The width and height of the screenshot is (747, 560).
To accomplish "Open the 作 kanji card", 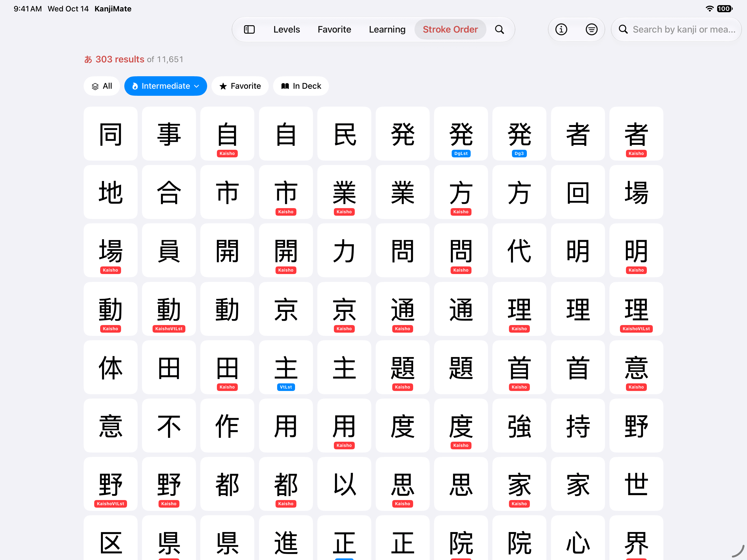I will pos(227,426).
